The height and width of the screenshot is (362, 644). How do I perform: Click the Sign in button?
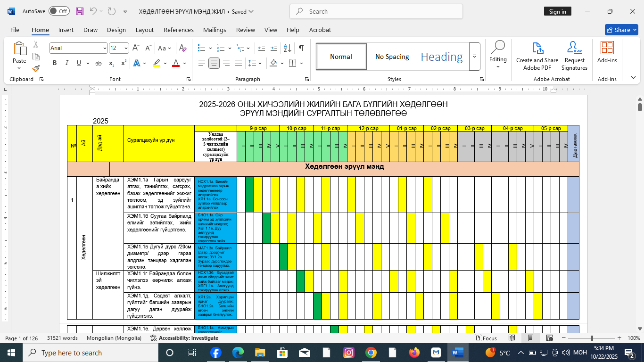557,11
